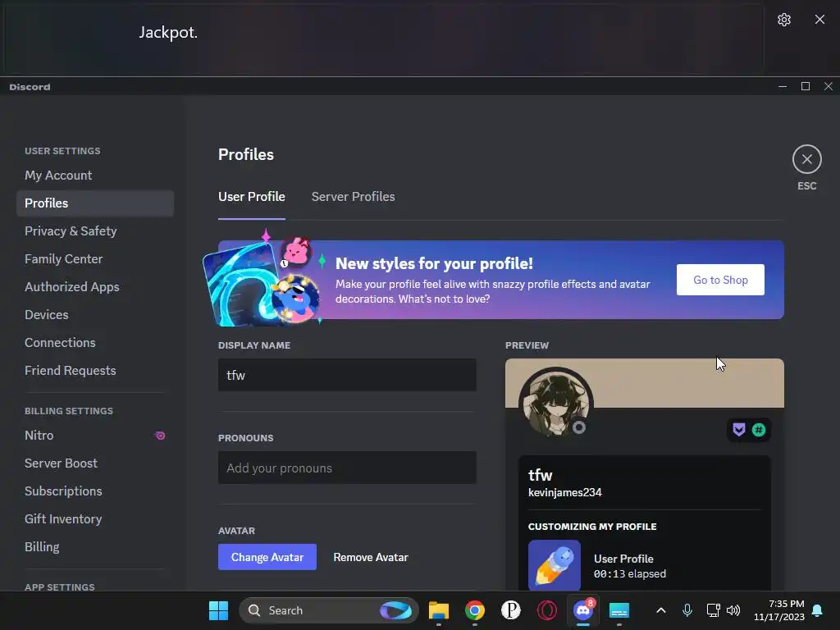Open the network tray icon
Image resolution: width=840 pixels, height=630 pixels.
[713, 610]
